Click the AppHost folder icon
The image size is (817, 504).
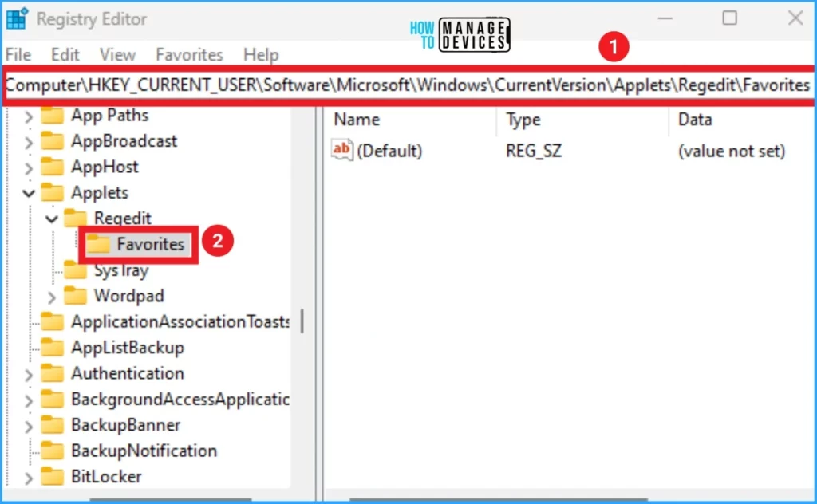(52, 167)
